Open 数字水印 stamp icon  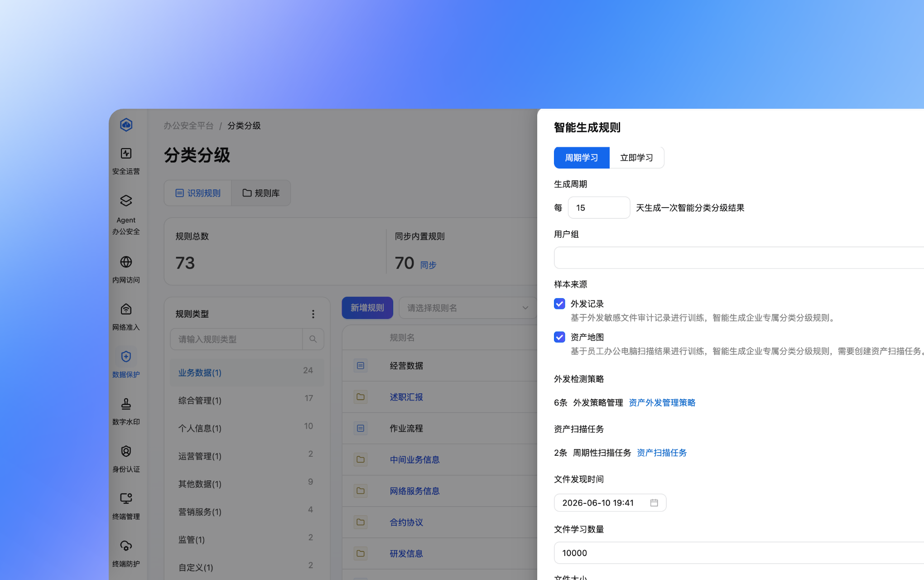(x=126, y=404)
